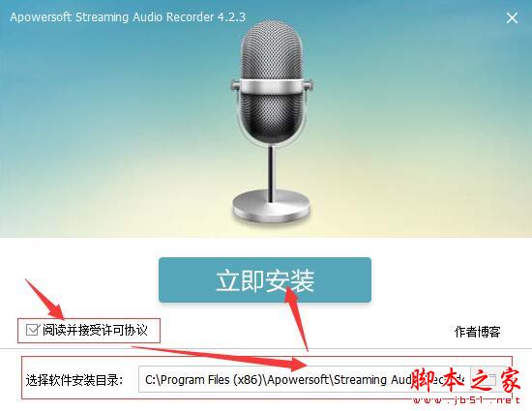Click the 选择软件安装目录 label

tap(74, 380)
